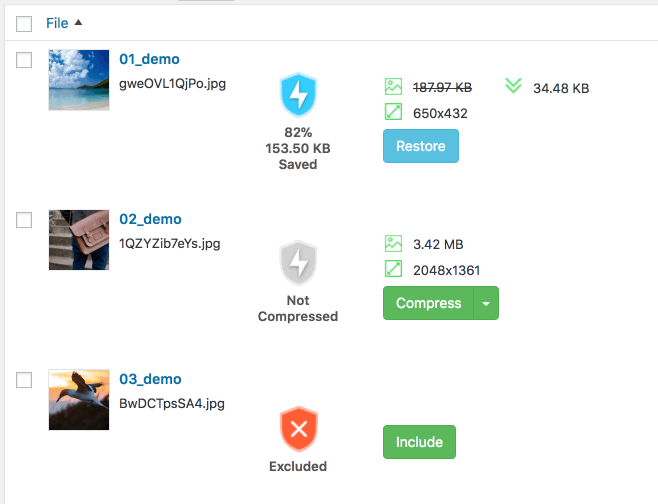658x504 pixels.
Task: Open the 02_demo title link
Action: (x=150, y=219)
